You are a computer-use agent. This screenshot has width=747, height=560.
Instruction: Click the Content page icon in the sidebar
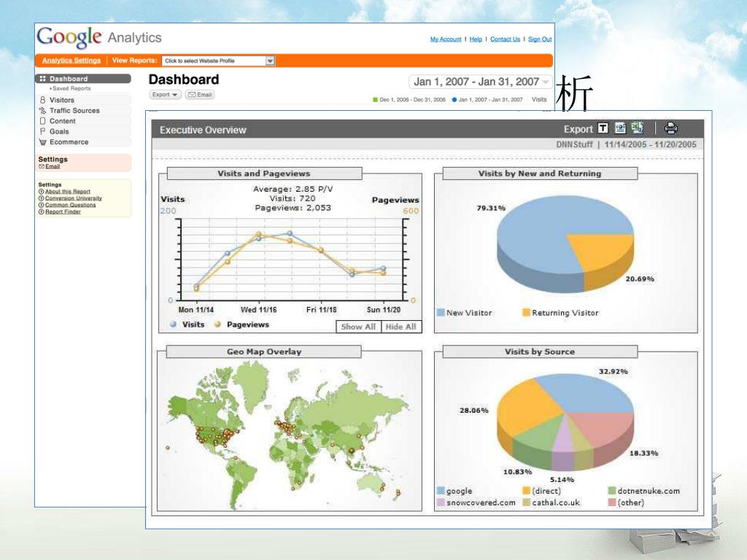tap(42, 121)
